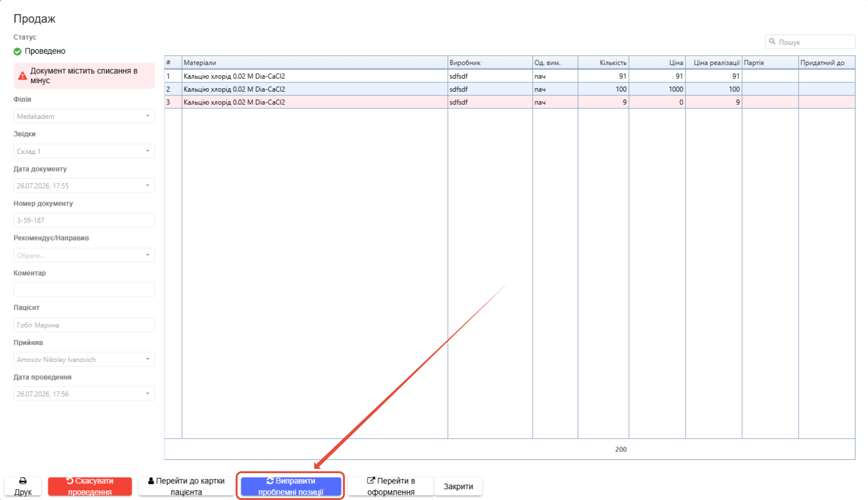Click the green check icon beside Проведено

[17, 51]
